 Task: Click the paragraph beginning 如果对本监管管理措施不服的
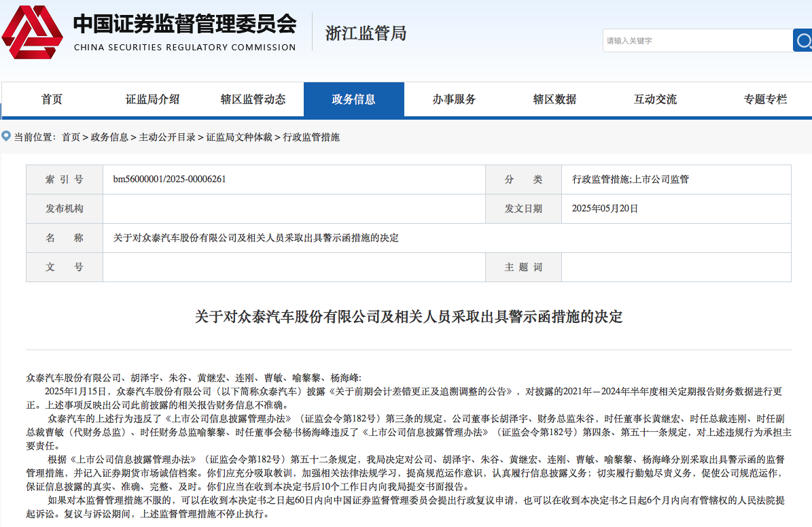(x=406, y=507)
